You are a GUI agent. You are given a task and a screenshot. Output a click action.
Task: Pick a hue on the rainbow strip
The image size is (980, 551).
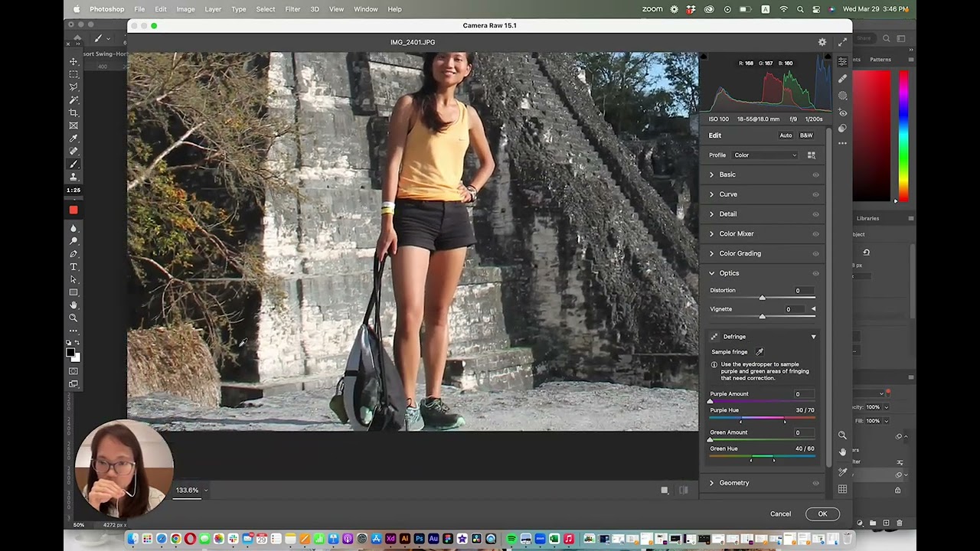point(903,136)
